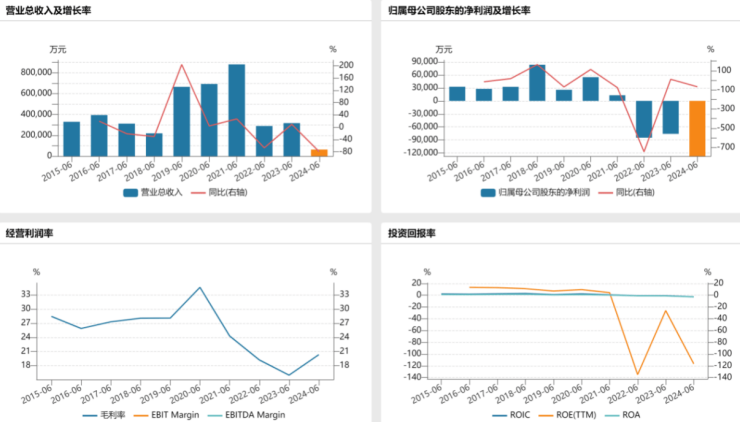Toggle the ROA legend entry
Screen dimensions: 740x422
(622, 415)
